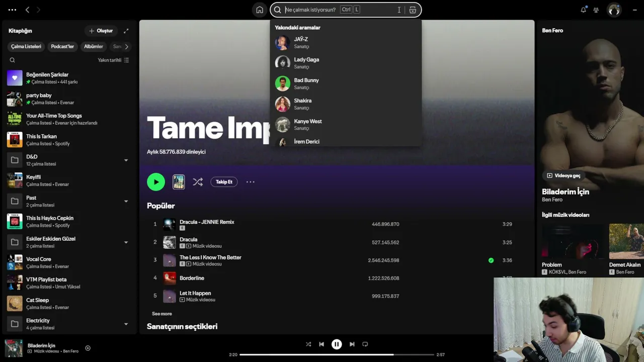Seek in the playback progress bar

pos(337,355)
